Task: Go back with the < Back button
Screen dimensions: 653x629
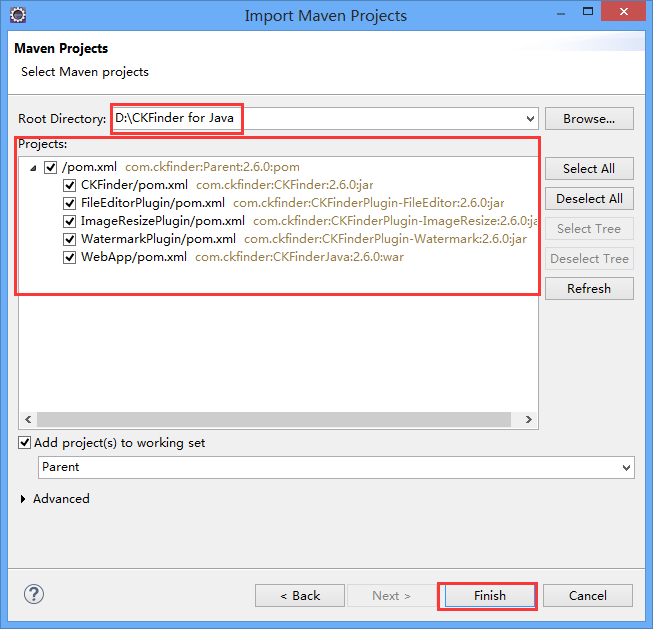Action: pos(300,596)
